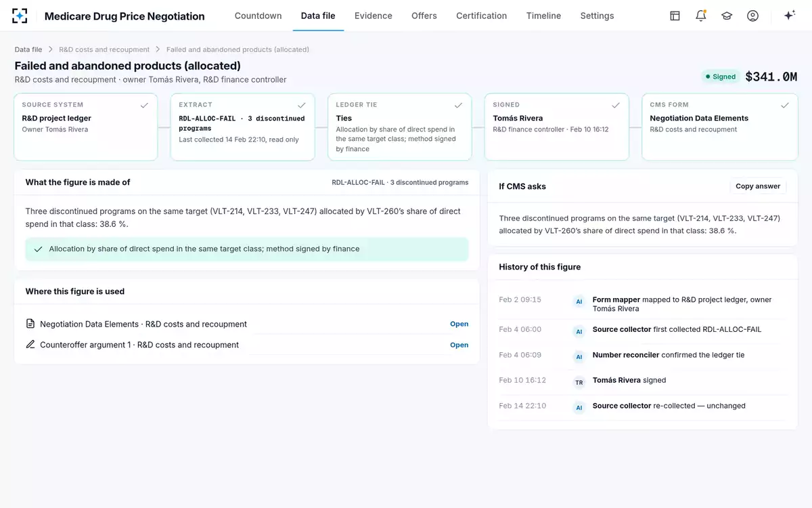The width and height of the screenshot is (812, 508).
Task: Open the graduation cap help icon
Action: 727,16
